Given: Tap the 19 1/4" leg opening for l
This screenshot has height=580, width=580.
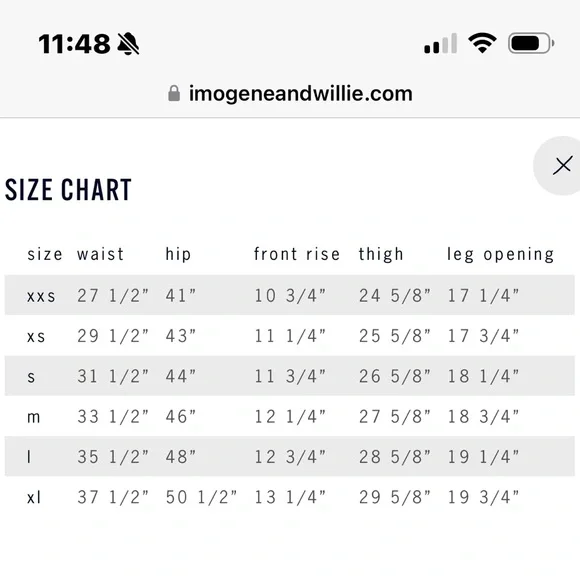Looking at the screenshot, I should pos(483,457).
